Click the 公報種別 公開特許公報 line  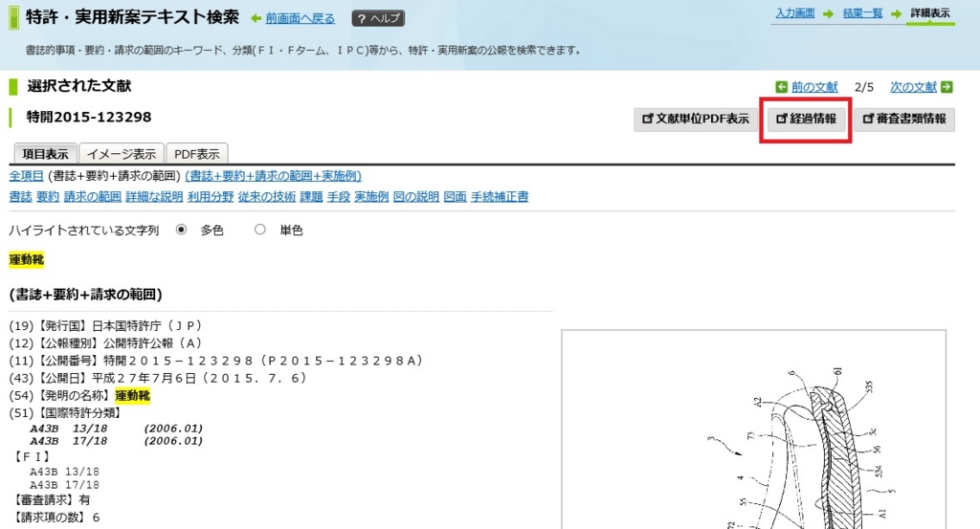105,342
